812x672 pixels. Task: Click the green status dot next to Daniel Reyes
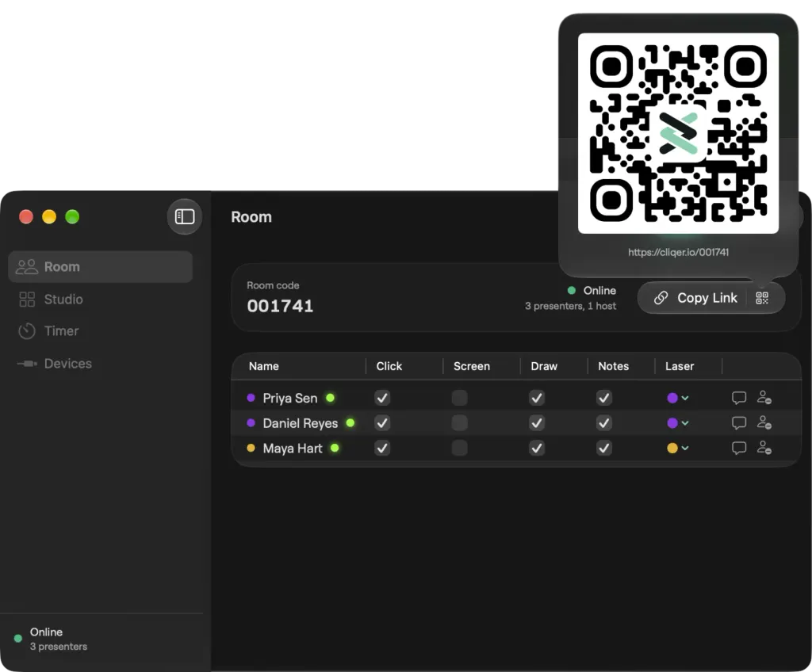point(350,423)
